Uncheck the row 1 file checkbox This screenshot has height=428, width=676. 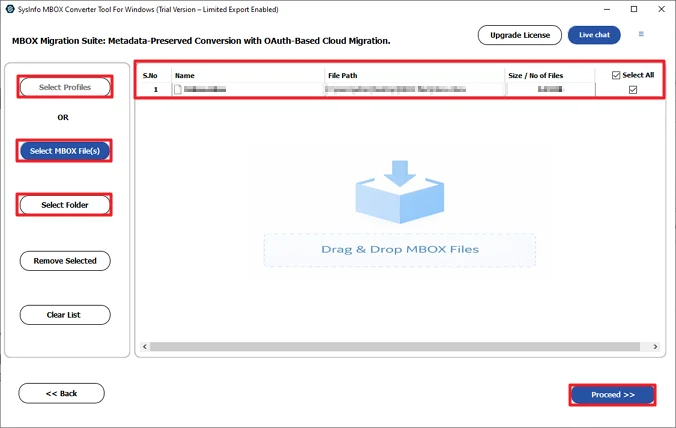point(633,90)
